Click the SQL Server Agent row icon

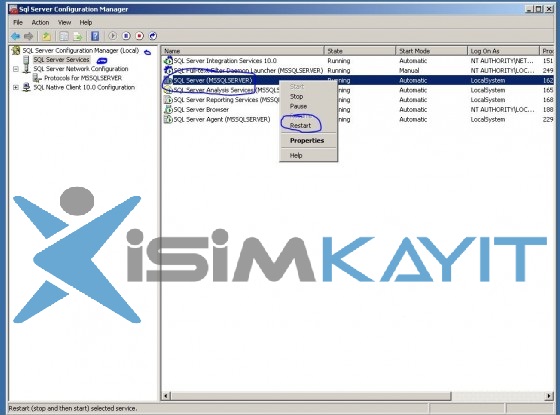point(168,119)
